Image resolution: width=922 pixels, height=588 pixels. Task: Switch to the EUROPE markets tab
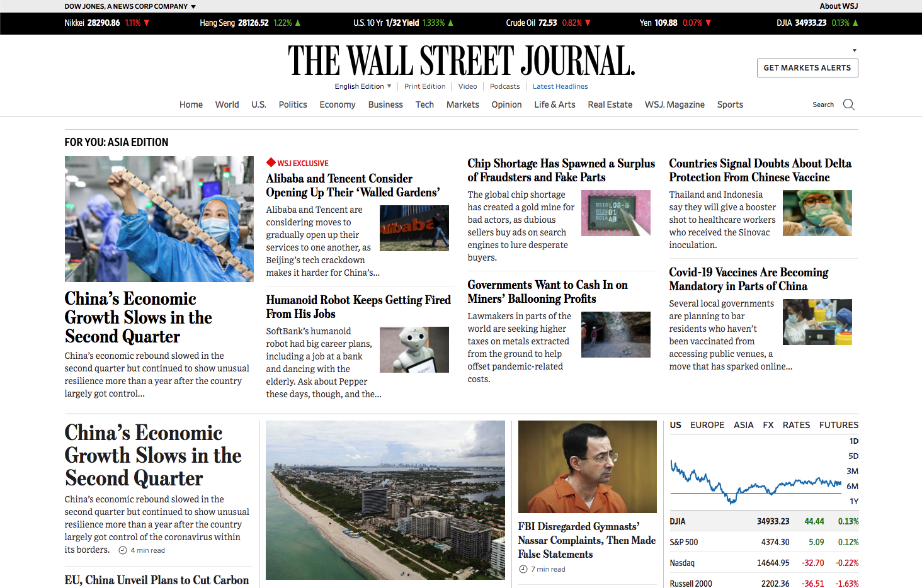click(x=707, y=425)
